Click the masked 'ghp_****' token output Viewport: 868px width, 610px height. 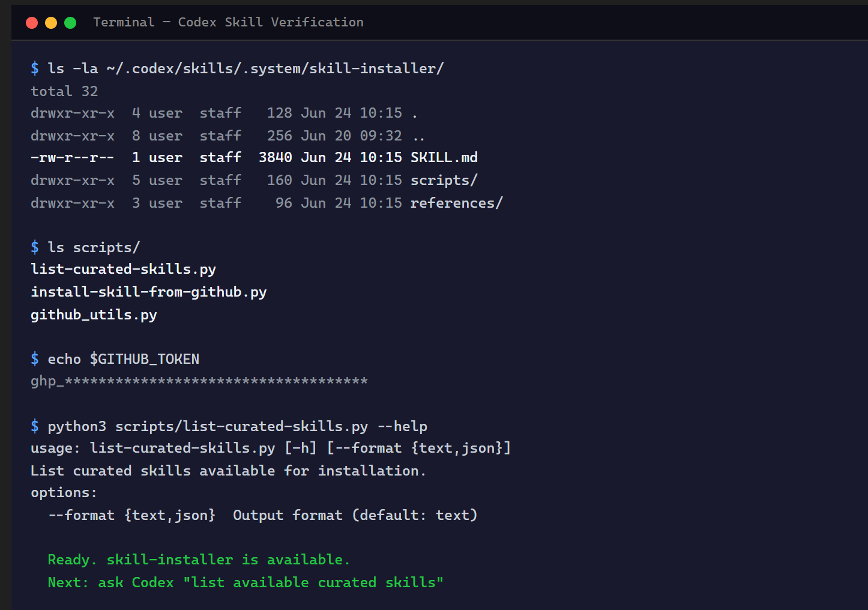click(199, 381)
